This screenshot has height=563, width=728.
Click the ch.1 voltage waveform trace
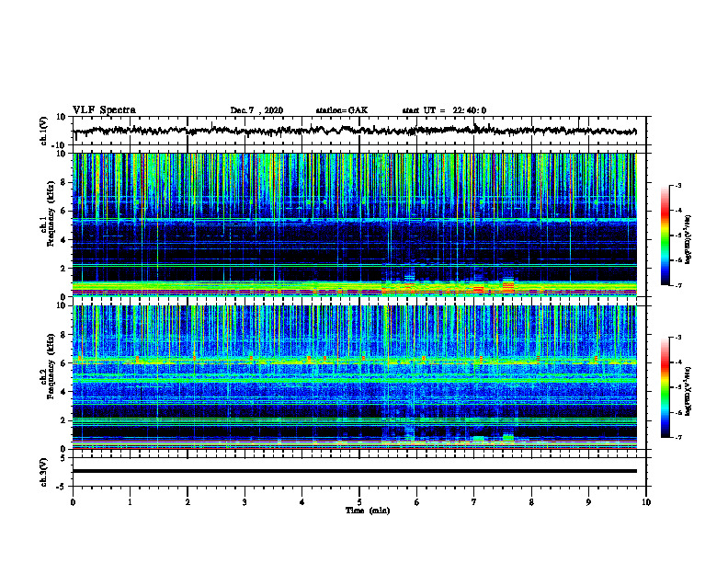tap(355, 131)
